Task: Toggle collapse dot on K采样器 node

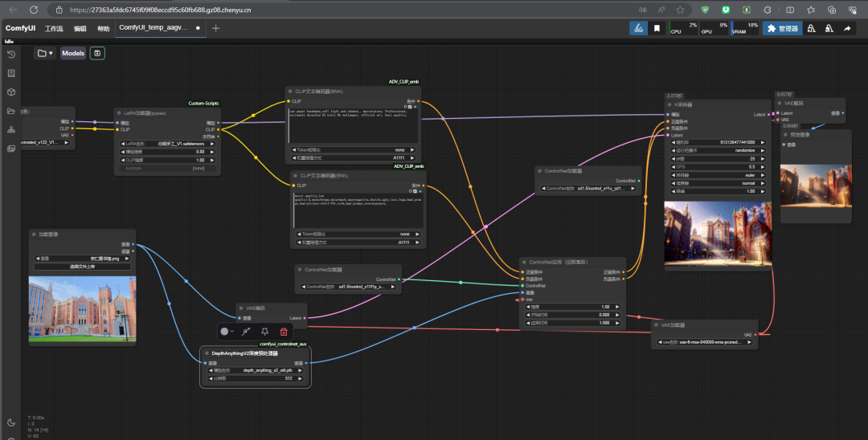Action: click(x=669, y=104)
